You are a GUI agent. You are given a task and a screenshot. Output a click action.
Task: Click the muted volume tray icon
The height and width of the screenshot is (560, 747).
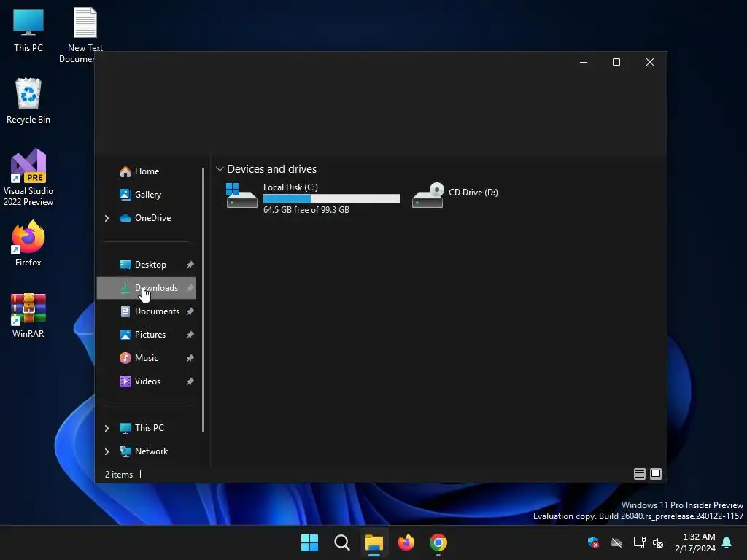coord(658,542)
